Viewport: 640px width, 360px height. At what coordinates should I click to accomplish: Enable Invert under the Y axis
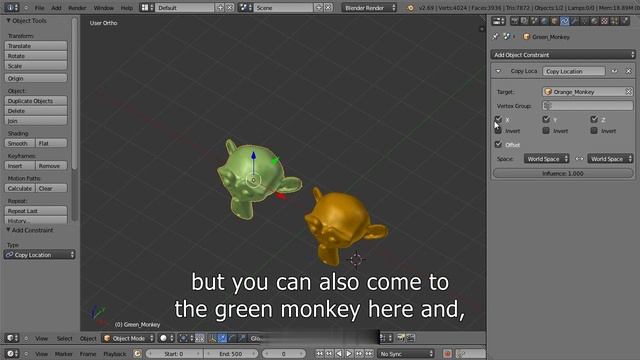(546, 131)
